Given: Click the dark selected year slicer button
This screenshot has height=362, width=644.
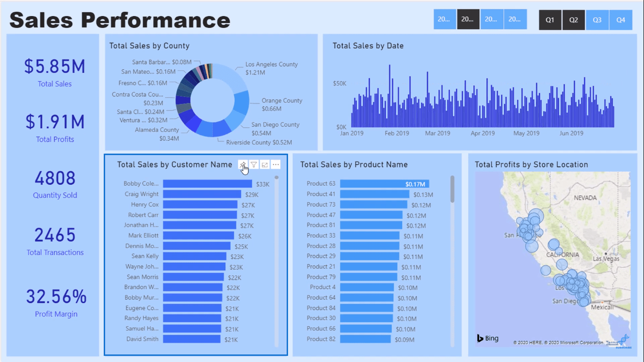Looking at the screenshot, I should point(468,19).
